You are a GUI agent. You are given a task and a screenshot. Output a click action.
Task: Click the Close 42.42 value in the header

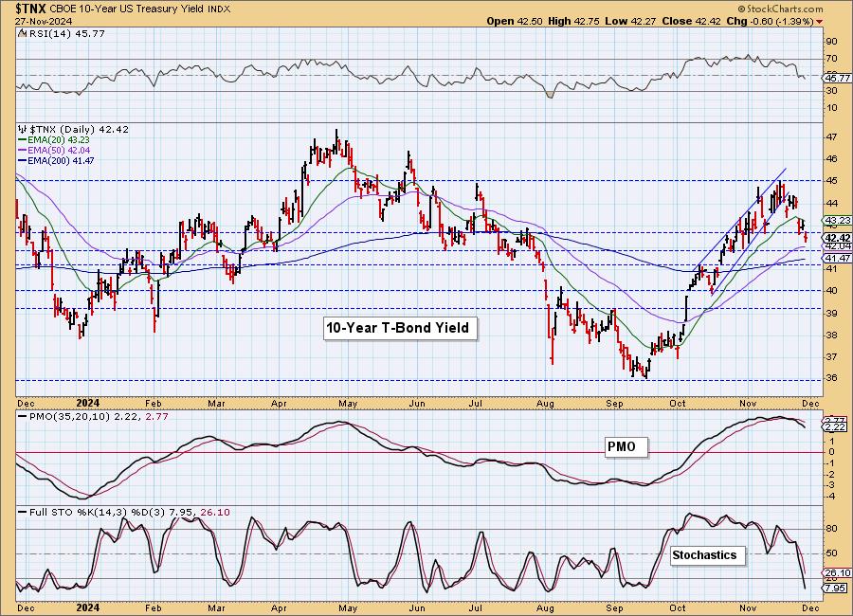(692, 21)
